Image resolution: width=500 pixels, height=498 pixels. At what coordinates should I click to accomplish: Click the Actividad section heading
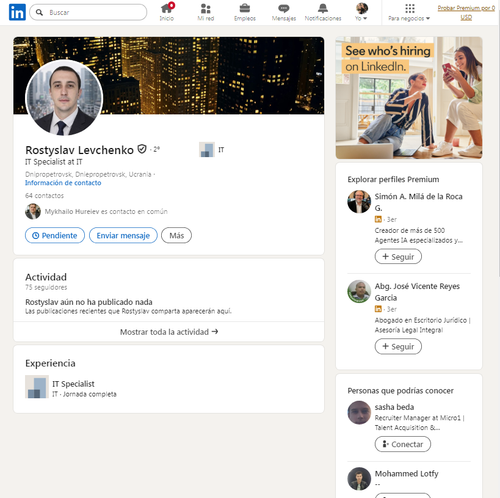point(46,277)
